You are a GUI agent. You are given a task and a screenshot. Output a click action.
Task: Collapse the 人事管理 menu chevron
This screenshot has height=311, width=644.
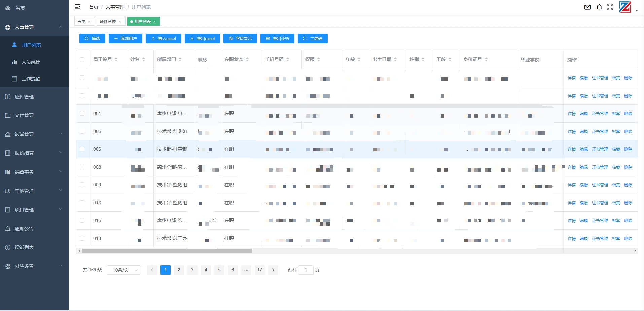click(x=61, y=27)
